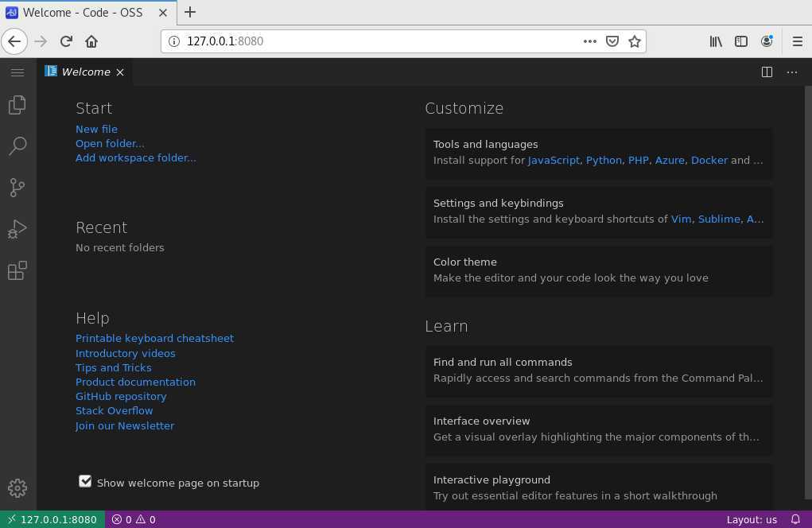Click the browser Back button
812x528 pixels.
point(14,41)
